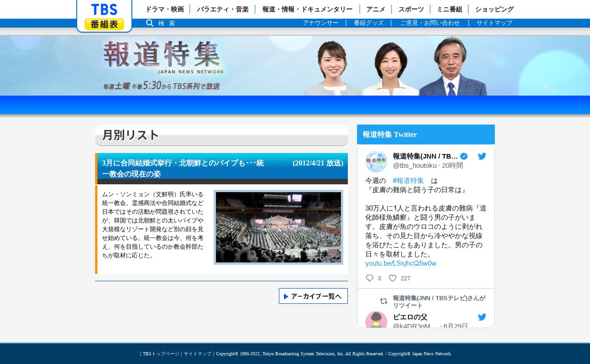
Task: Open the バラエティ・音楽 menu
Action: [x=223, y=9]
